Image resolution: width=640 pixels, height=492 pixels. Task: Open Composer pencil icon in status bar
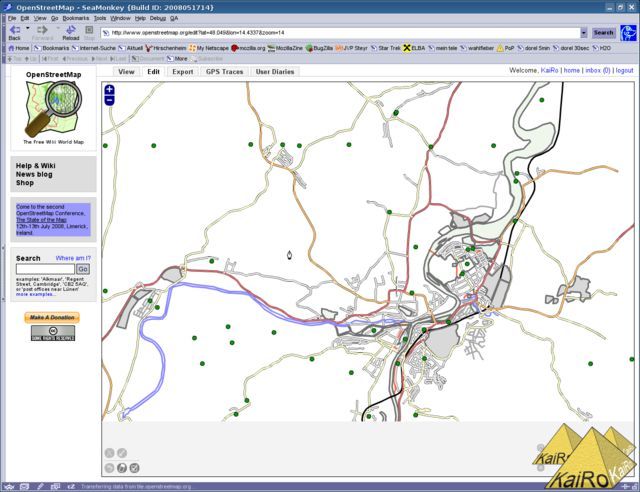pyautogui.click(x=40, y=487)
